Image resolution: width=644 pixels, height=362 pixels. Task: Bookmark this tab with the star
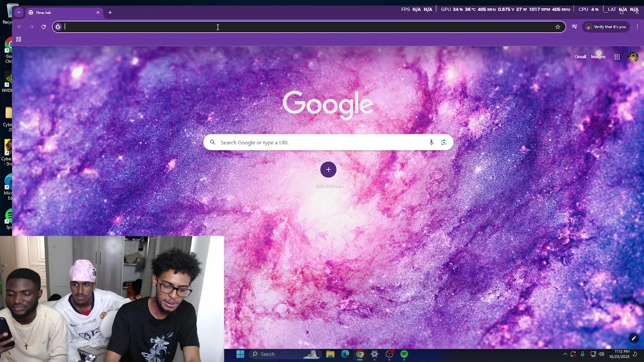coord(557,27)
